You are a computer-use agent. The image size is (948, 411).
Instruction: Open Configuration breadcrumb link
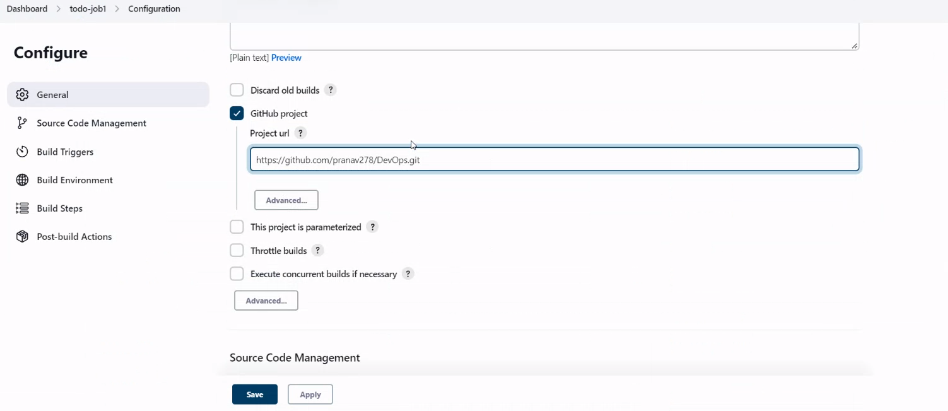(x=154, y=9)
